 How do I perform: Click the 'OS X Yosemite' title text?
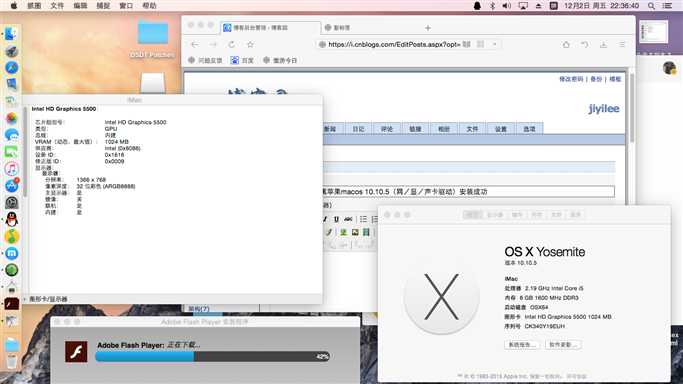[x=544, y=252]
